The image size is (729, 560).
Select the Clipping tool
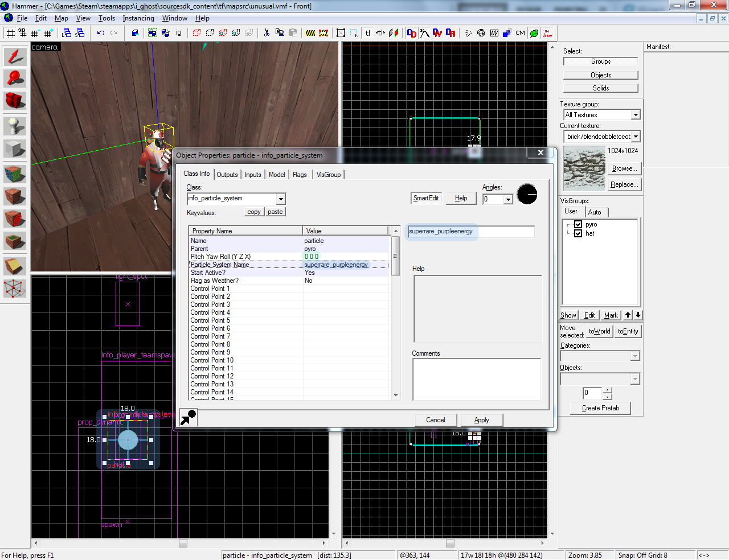tap(15, 266)
